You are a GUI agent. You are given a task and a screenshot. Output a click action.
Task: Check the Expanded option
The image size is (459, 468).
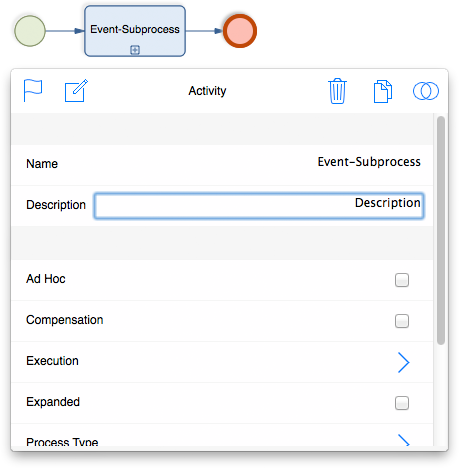click(402, 403)
